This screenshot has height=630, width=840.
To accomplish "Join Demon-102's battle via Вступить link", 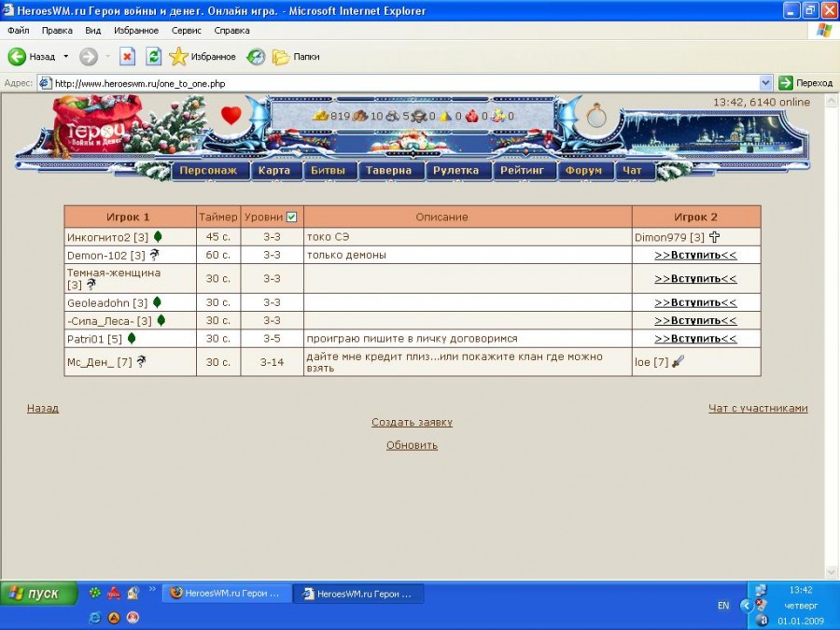I will [x=695, y=255].
